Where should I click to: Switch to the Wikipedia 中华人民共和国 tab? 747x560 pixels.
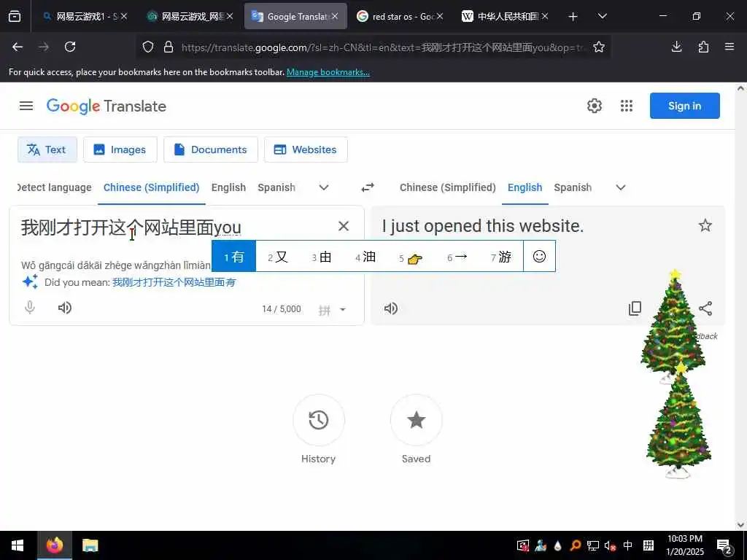[505, 16]
